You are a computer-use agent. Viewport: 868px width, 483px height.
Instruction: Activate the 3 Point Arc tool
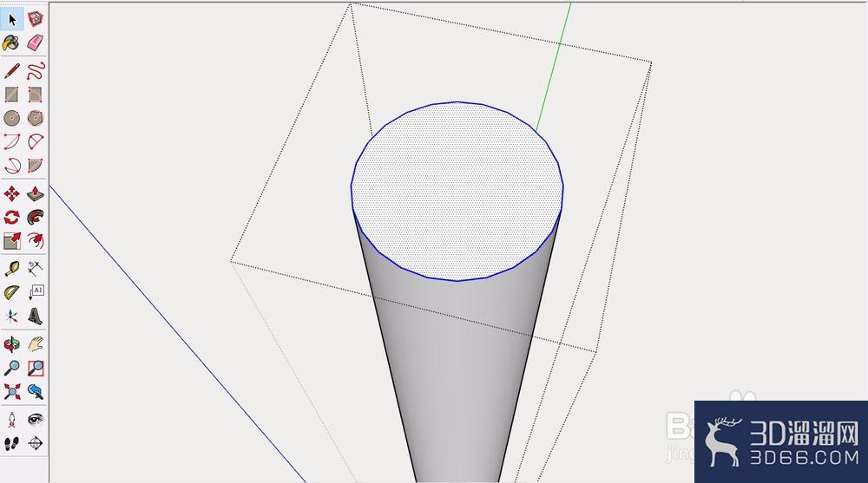click(x=12, y=166)
